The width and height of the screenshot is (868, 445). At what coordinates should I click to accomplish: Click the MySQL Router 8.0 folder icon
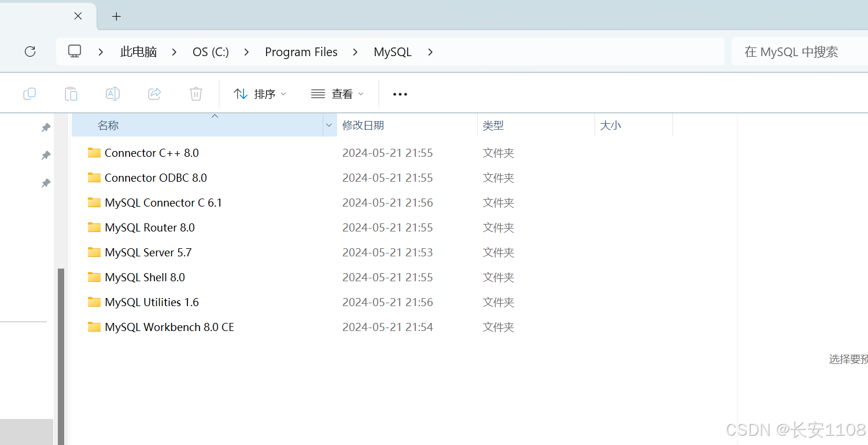(x=94, y=227)
